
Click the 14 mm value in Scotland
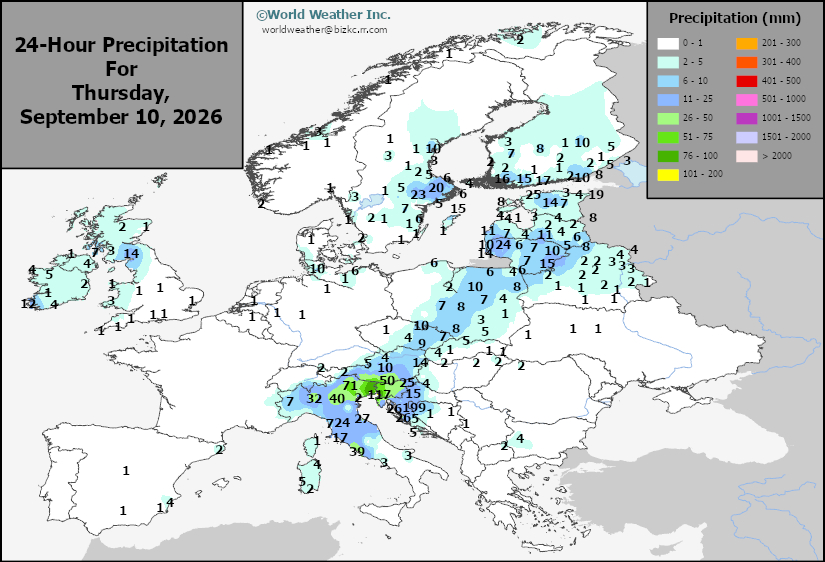pos(131,254)
